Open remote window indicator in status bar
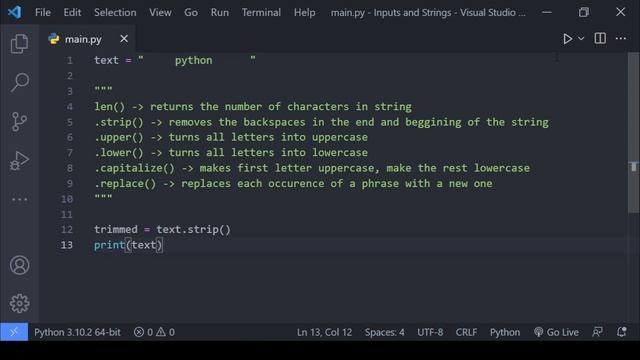 click(x=14, y=332)
